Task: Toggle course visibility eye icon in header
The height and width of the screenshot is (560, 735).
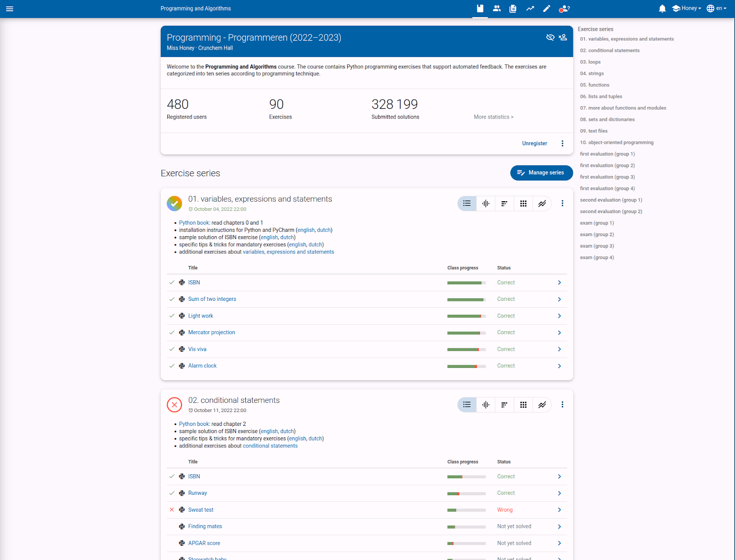Action: 550,37
